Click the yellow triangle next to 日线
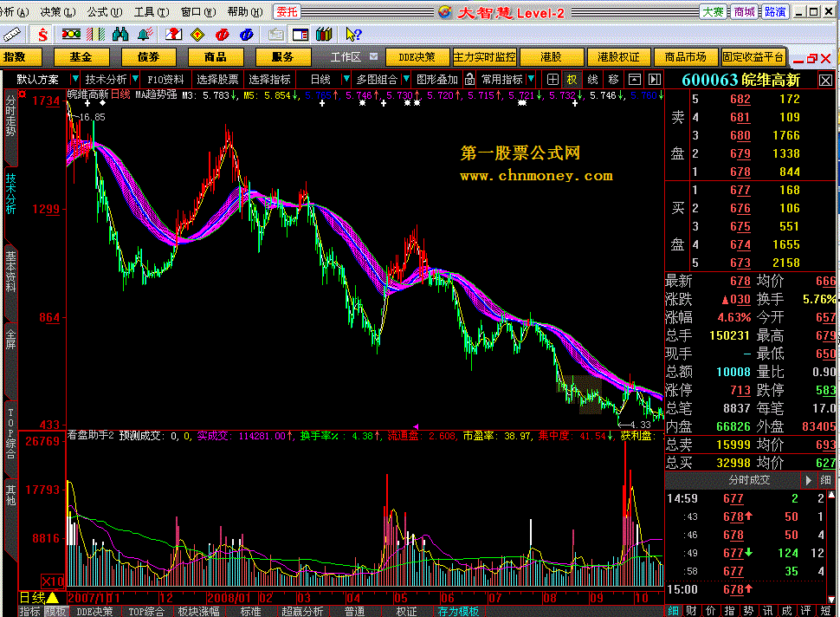Screen dimensions: 840x617 pos(53,597)
